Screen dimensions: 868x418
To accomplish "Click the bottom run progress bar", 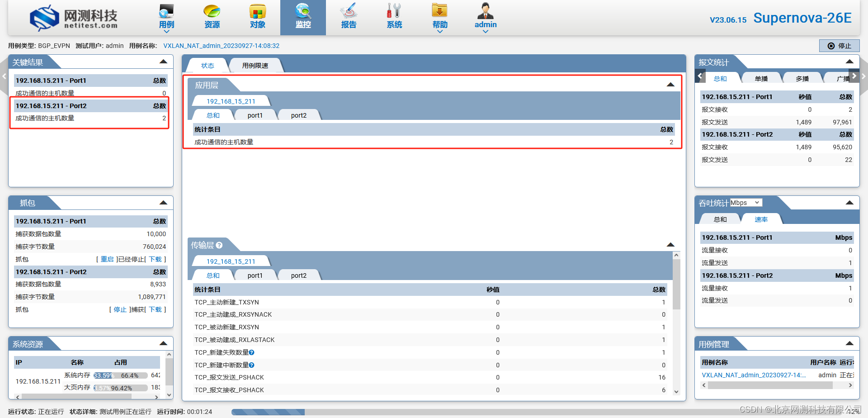I will [545, 412].
